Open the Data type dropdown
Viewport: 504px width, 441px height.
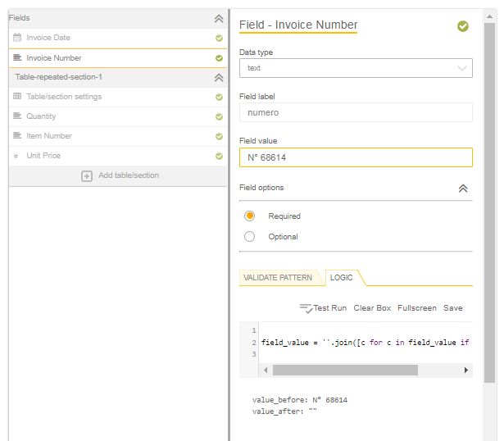356,68
